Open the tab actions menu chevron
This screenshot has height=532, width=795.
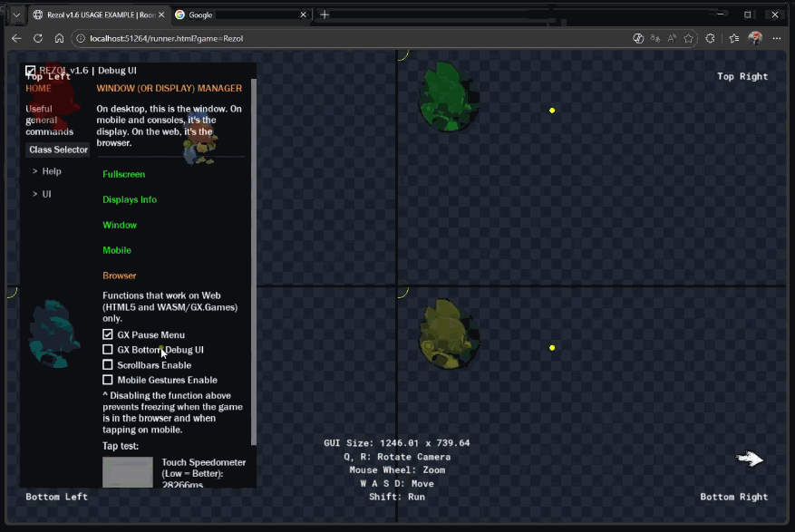tap(16, 15)
